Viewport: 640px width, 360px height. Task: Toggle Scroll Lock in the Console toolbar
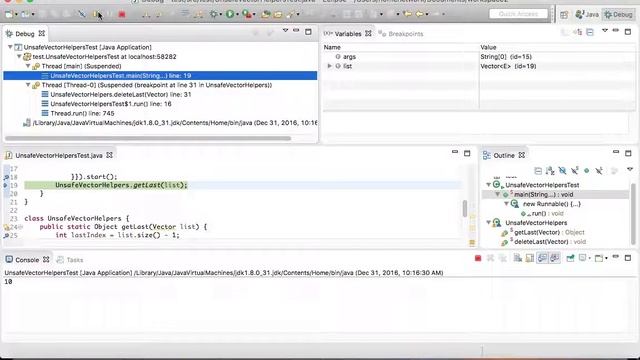click(x=530, y=258)
